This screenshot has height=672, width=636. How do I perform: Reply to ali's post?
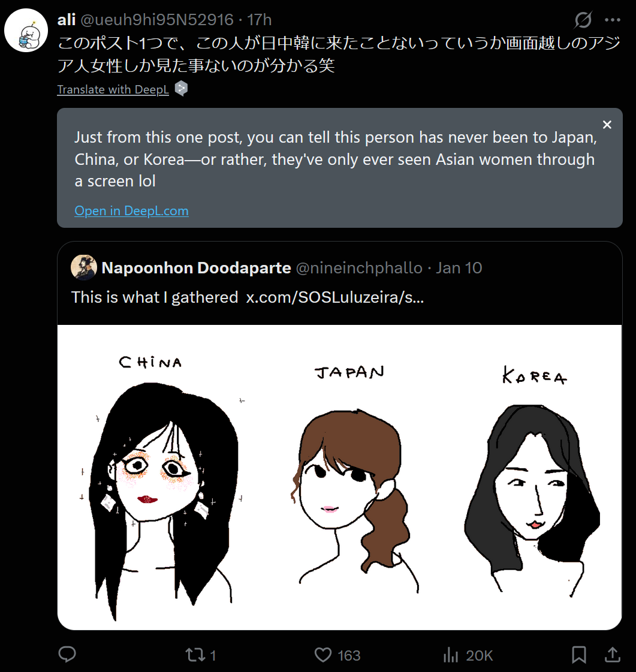click(x=67, y=655)
